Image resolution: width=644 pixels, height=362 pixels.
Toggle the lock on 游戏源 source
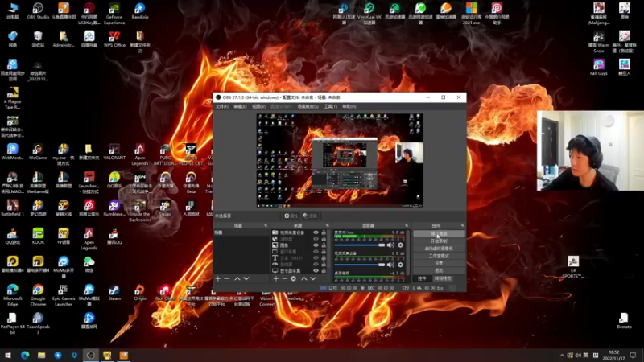324,265
